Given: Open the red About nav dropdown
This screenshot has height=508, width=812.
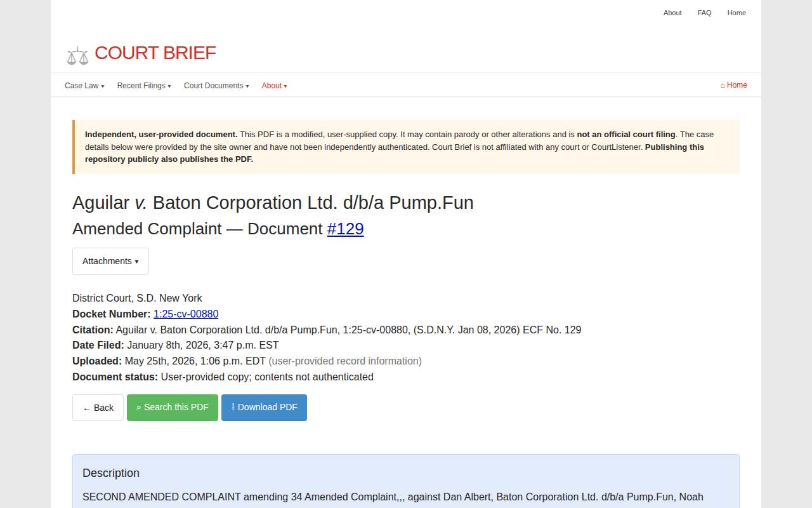Looking at the screenshot, I should 274,86.
